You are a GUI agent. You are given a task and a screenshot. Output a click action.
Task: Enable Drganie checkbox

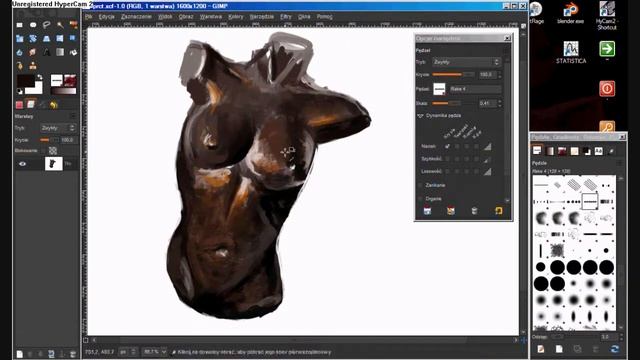[x=420, y=199]
